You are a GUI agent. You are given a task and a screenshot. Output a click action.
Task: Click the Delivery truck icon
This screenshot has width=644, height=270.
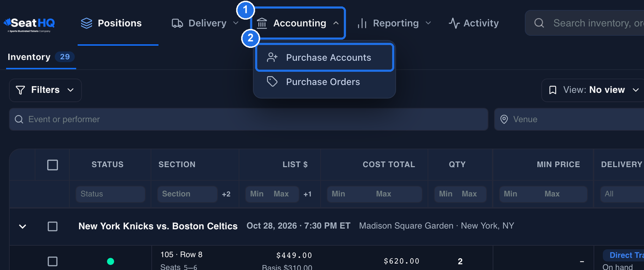click(x=178, y=23)
